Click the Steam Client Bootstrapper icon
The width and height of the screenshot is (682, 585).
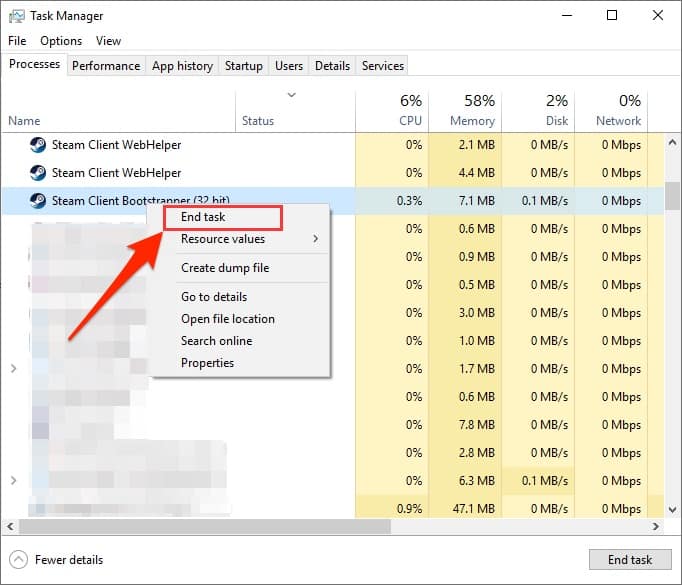[38, 201]
